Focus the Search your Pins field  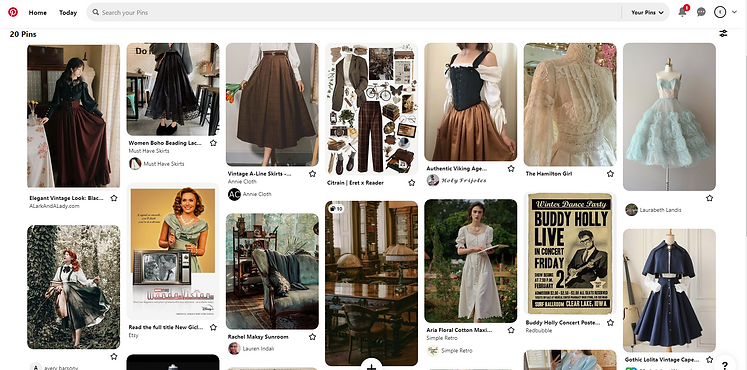[354, 12]
